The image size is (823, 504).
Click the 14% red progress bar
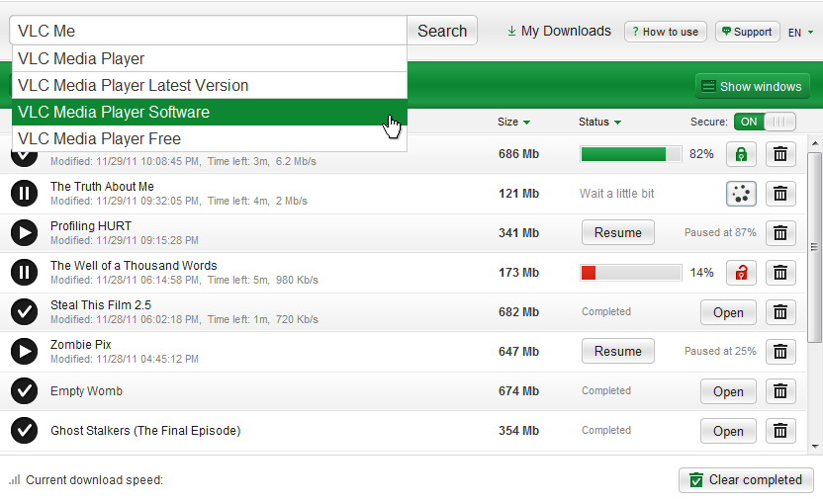[631, 273]
